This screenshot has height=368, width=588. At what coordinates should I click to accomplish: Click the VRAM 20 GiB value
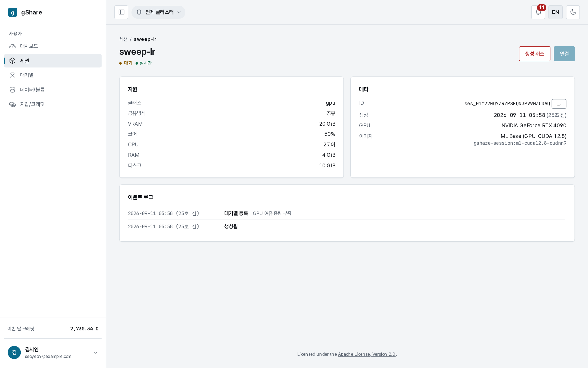coord(327,124)
